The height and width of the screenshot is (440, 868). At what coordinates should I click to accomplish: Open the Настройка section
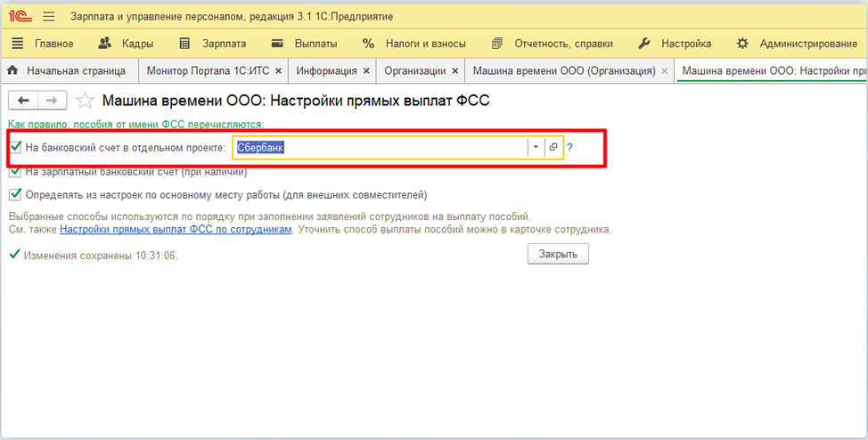675,43
